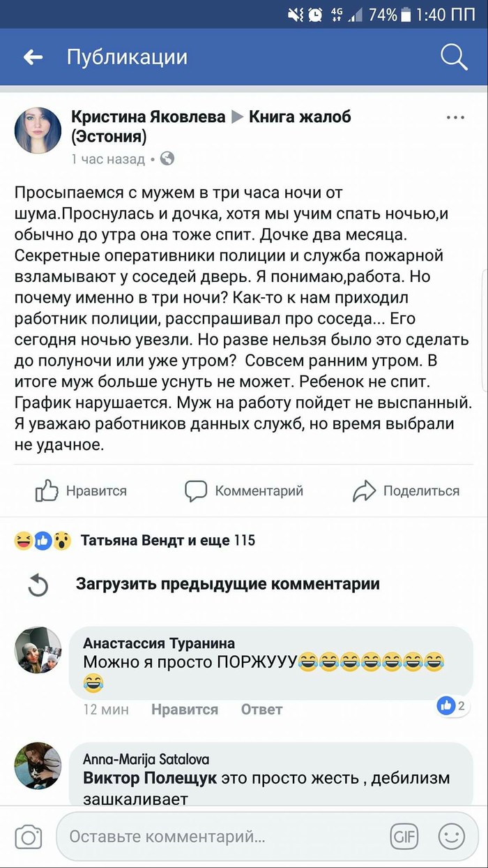Open GIF picker button
This screenshot has height=868, width=488.
click(x=404, y=836)
